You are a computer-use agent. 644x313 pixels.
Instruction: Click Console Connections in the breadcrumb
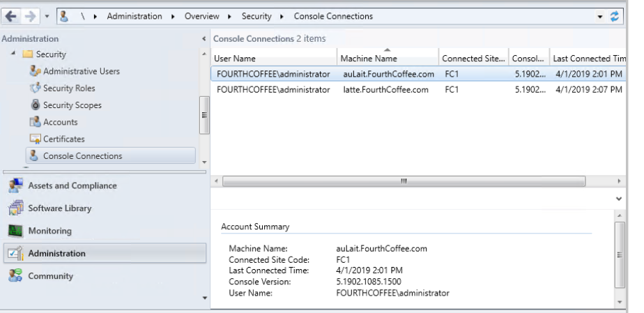333,17
